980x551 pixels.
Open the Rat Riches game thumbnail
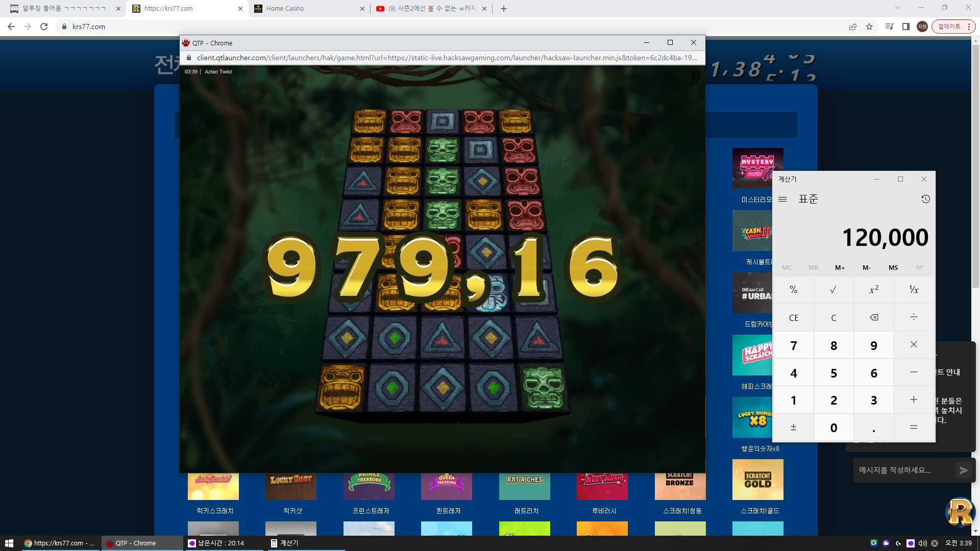tap(525, 486)
